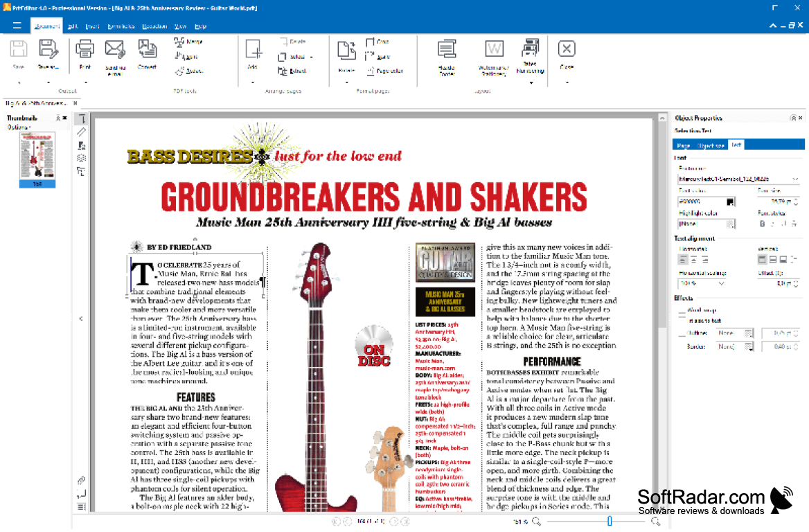Click the Highlight color swatch

pyautogui.click(x=730, y=224)
